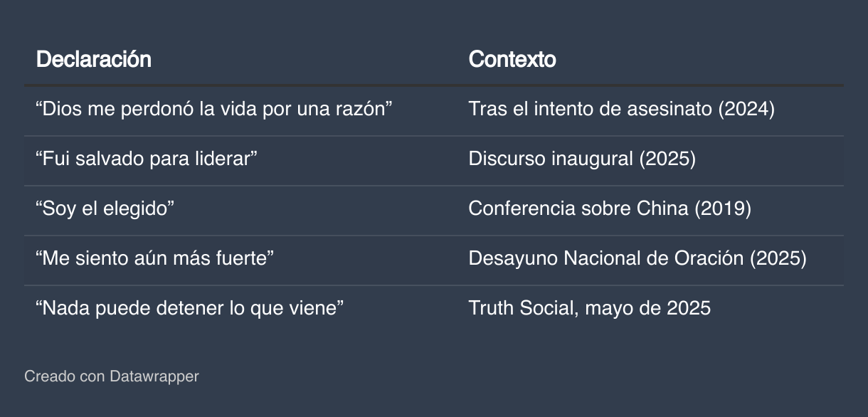Click the Declaración column header
The width and height of the screenshot is (868, 417).
point(93,59)
